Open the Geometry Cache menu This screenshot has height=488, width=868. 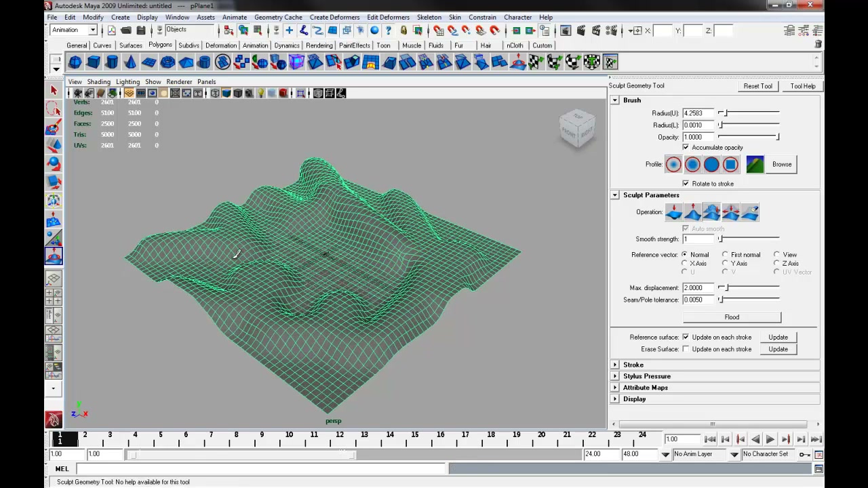[x=278, y=17]
